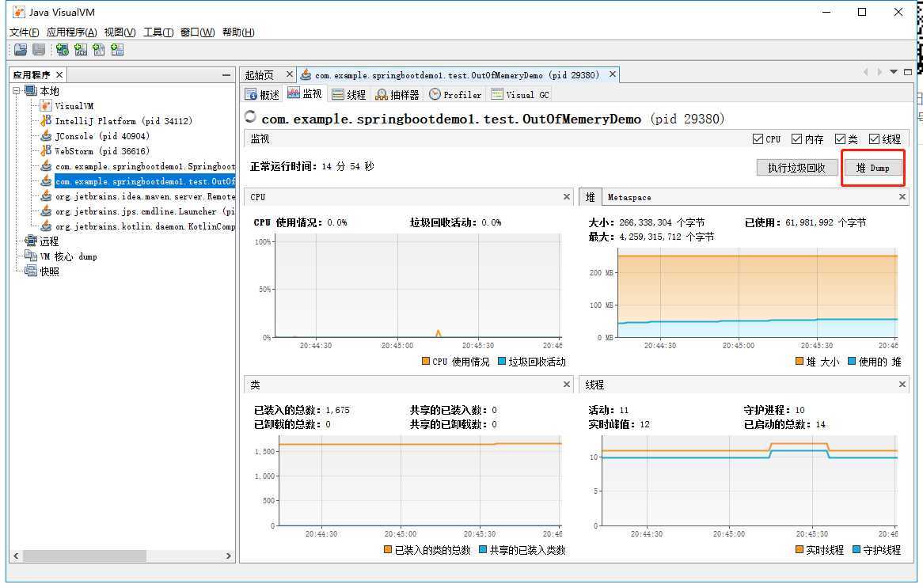Viewport: 923px width, 588px height.
Task: Click the 远程 remote hosts icon
Action: (x=31, y=241)
